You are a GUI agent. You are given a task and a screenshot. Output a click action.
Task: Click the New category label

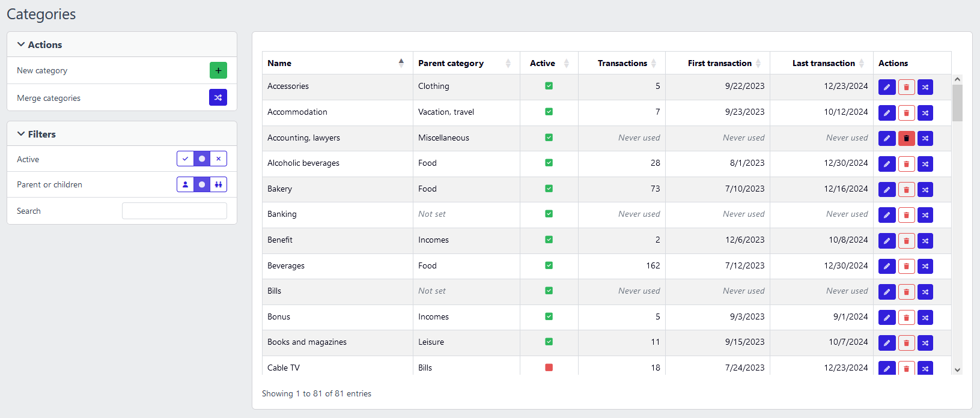pos(42,70)
